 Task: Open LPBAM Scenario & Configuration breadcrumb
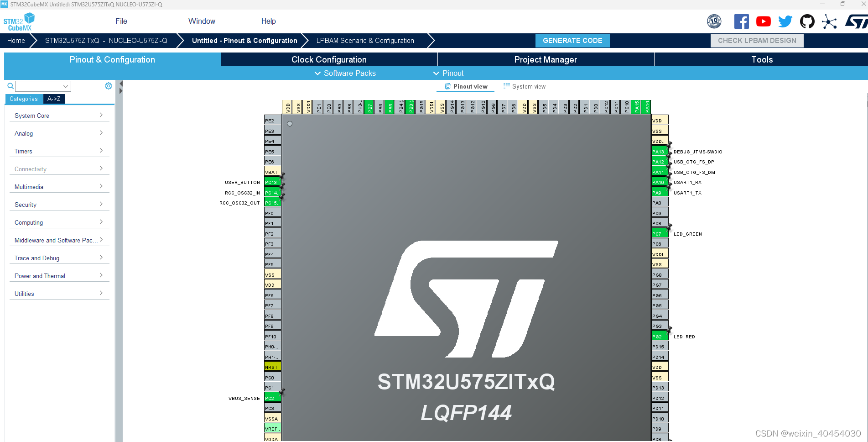pyautogui.click(x=365, y=40)
